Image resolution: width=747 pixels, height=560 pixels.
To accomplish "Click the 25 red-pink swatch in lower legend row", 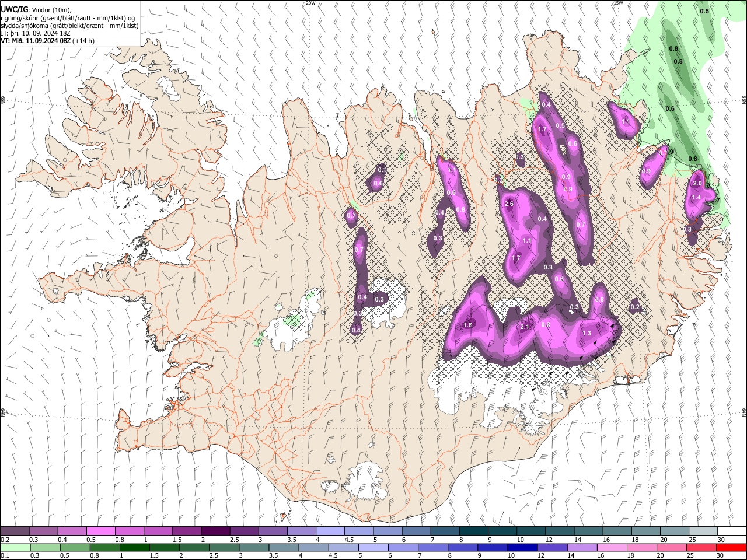I will pos(701,547).
